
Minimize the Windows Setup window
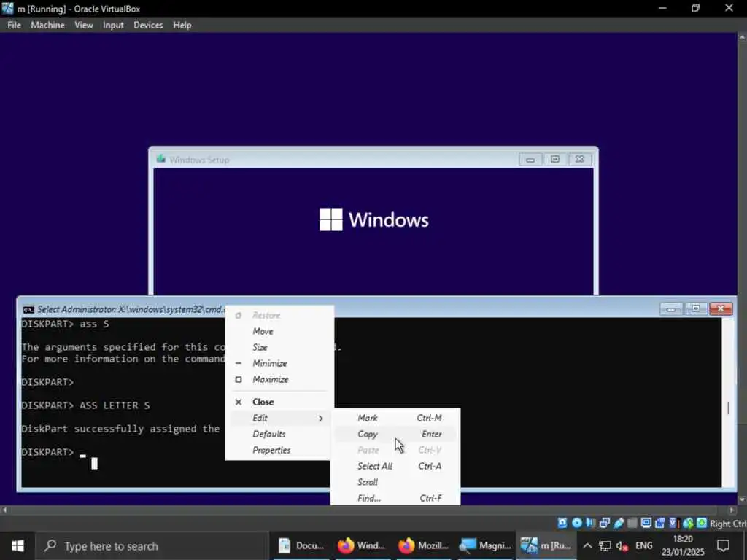[x=530, y=159]
